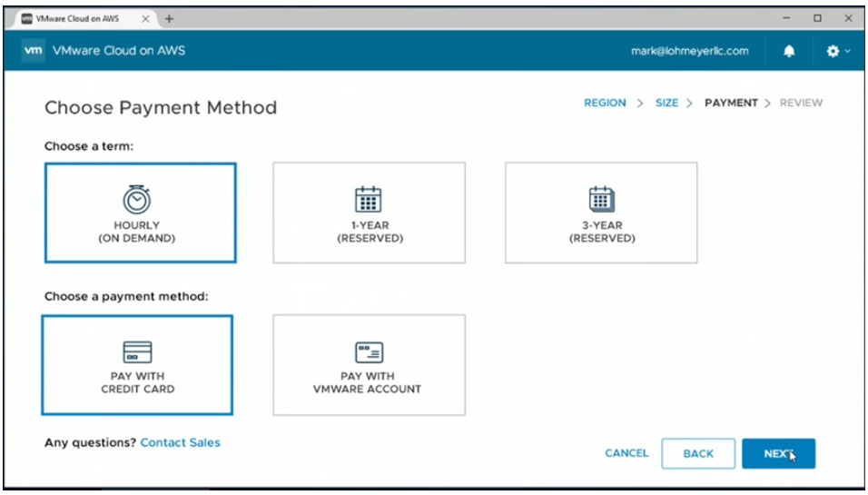Viewport: 868px width, 495px height.
Task: Open a new browser tab
Action: [170, 19]
